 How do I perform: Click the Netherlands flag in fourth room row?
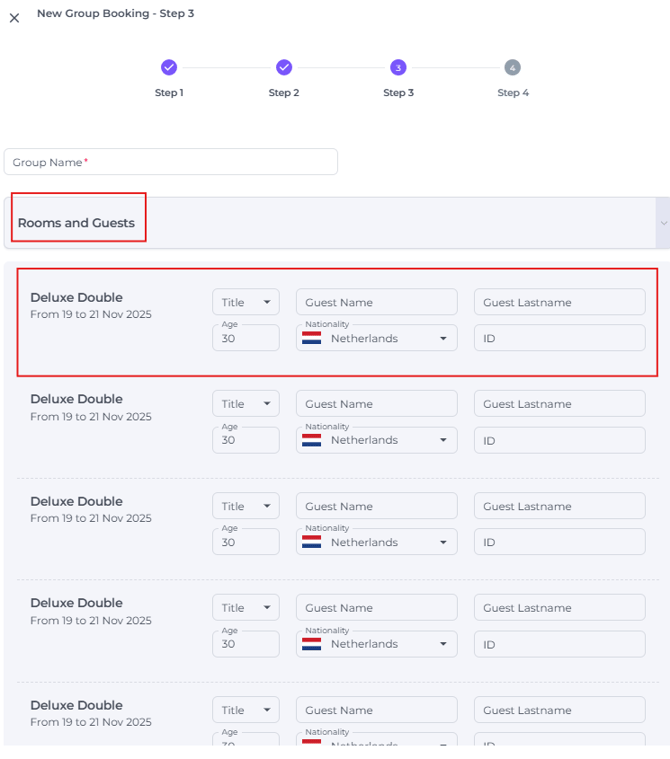[x=312, y=644]
